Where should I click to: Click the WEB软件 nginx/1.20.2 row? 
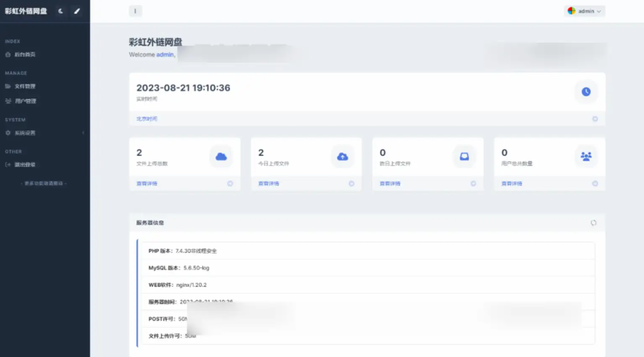368,285
